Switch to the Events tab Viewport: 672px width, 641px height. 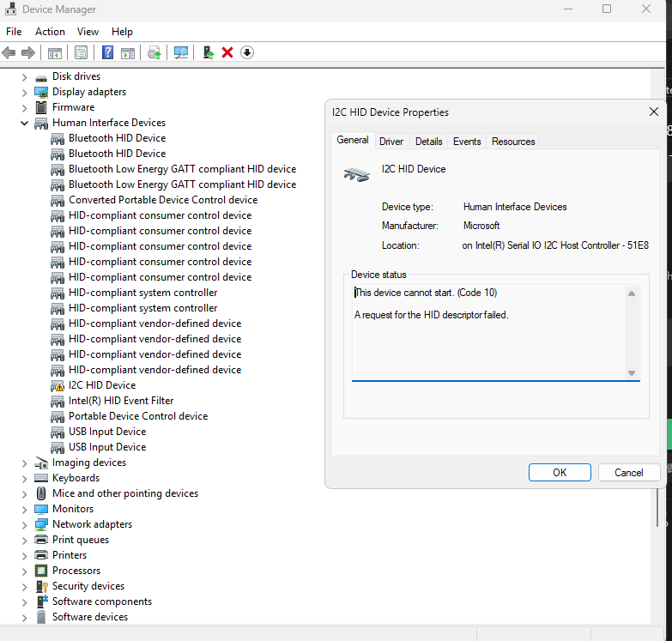[467, 142]
